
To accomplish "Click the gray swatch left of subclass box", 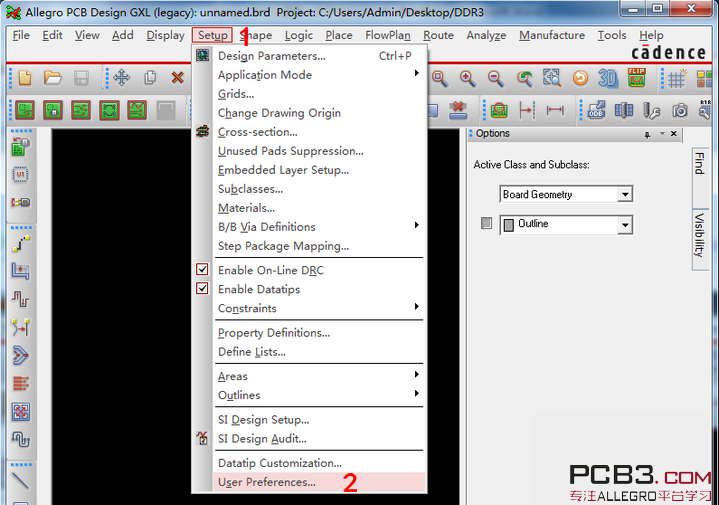I will coord(487,223).
